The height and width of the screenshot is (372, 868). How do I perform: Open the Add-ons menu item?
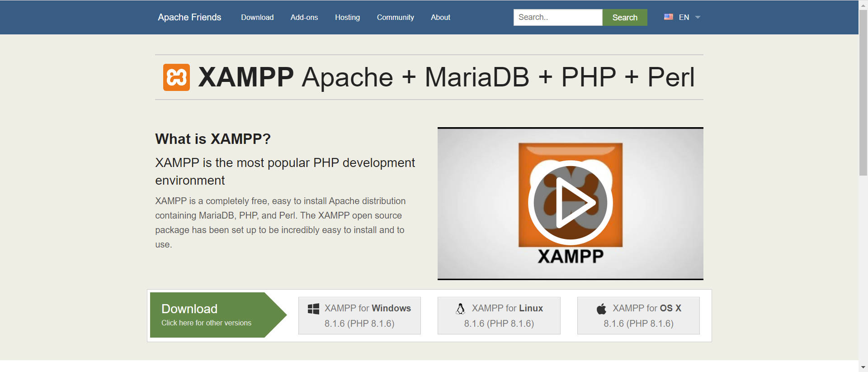tap(304, 17)
